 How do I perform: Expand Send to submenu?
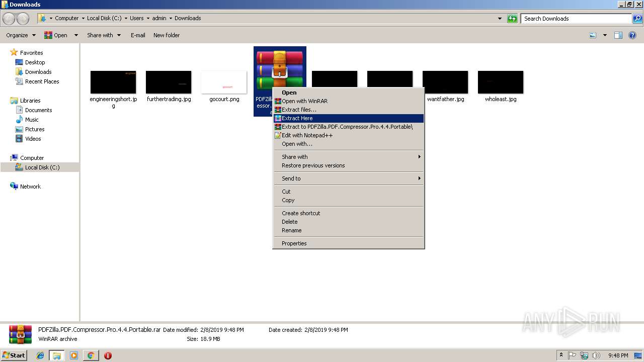(349, 178)
